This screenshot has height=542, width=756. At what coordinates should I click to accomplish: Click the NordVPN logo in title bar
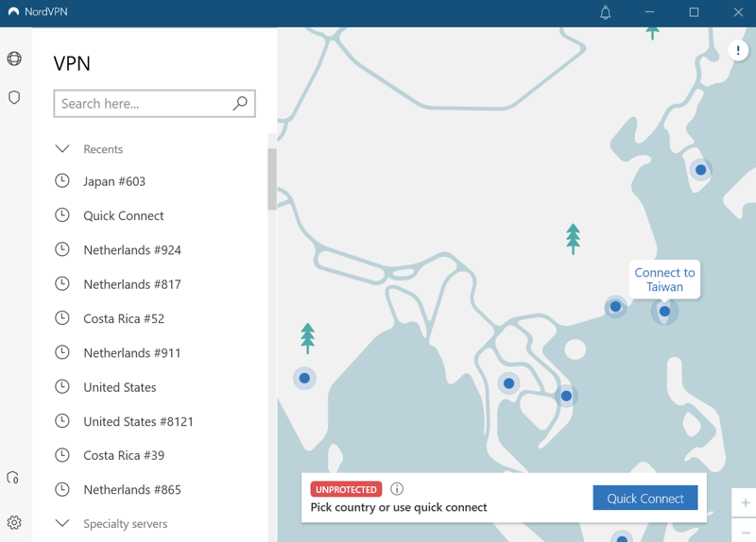tap(13, 11)
